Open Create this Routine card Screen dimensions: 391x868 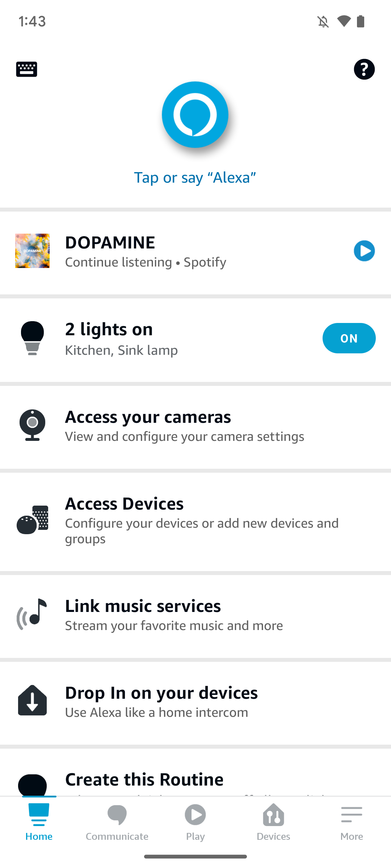coord(144,780)
